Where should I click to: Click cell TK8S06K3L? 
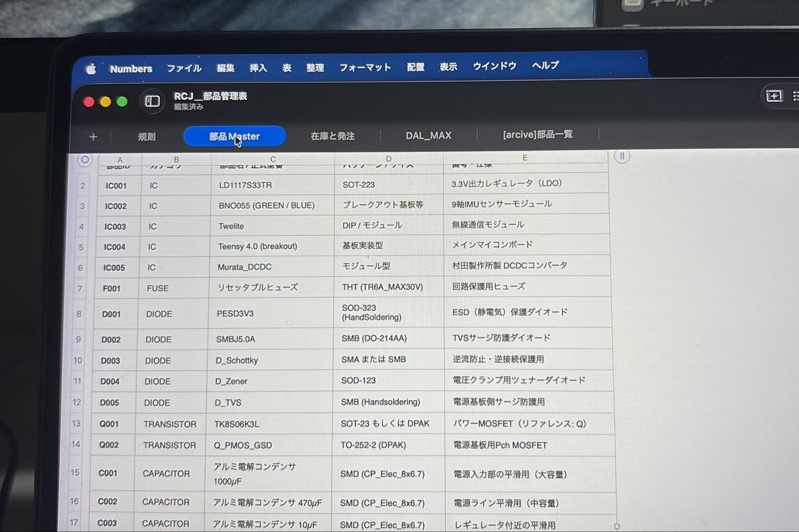click(x=269, y=424)
